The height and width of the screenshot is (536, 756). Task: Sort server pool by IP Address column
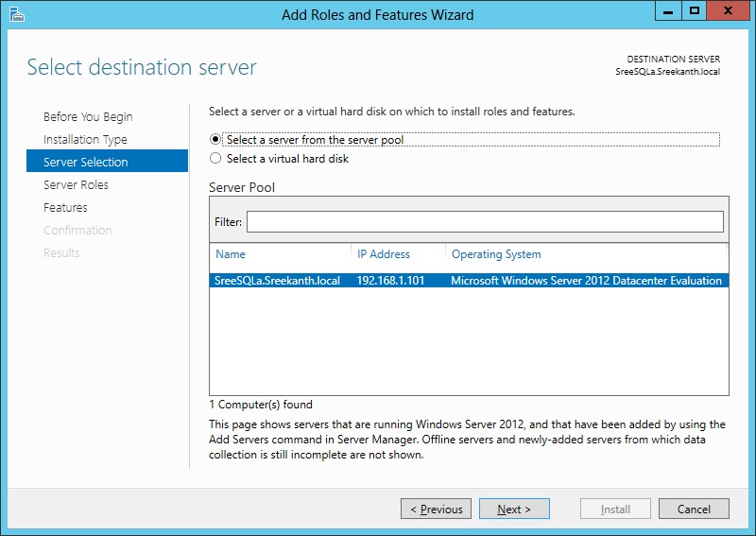[x=384, y=254]
